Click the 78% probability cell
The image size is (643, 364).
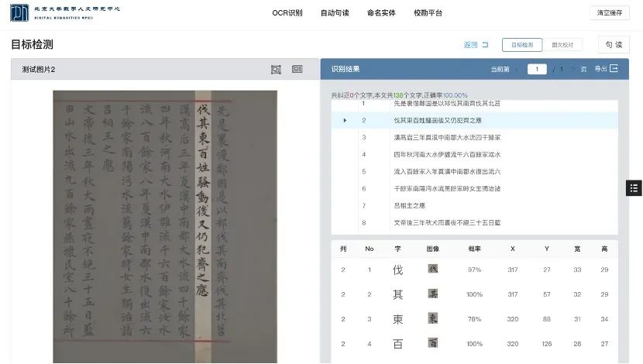(474, 319)
